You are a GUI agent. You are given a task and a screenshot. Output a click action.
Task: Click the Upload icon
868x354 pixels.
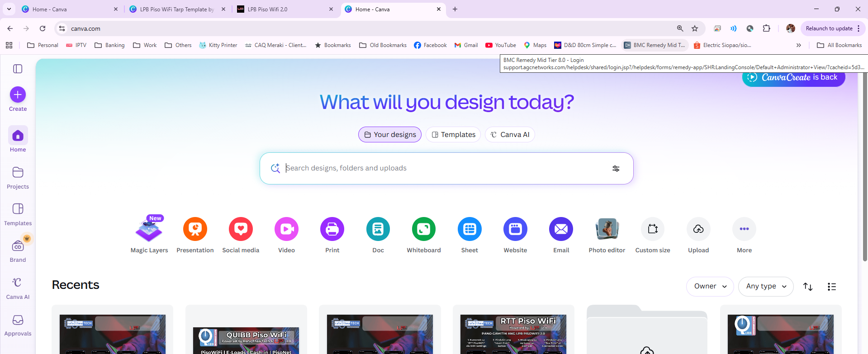698,229
